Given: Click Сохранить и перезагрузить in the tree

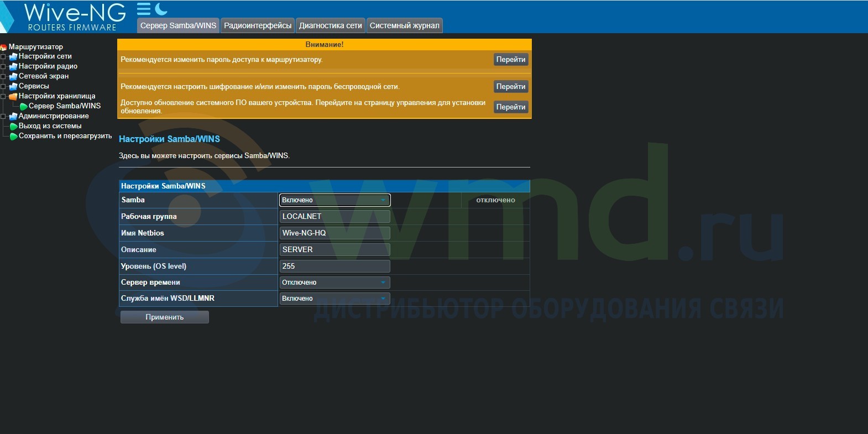Looking at the screenshot, I should click(x=65, y=136).
